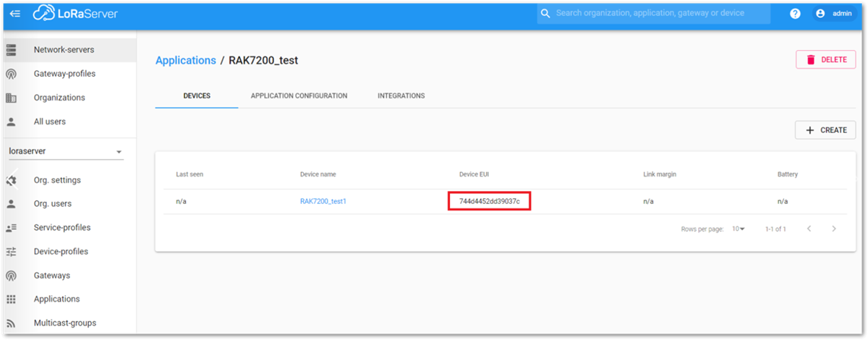
Task: Click the Org. users person icon
Action: click(11, 204)
